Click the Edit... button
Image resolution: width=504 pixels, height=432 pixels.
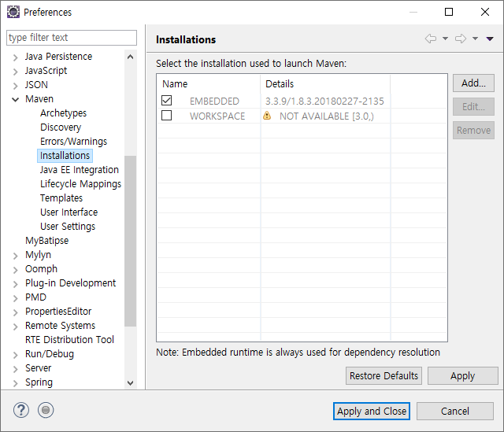[x=473, y=107]
